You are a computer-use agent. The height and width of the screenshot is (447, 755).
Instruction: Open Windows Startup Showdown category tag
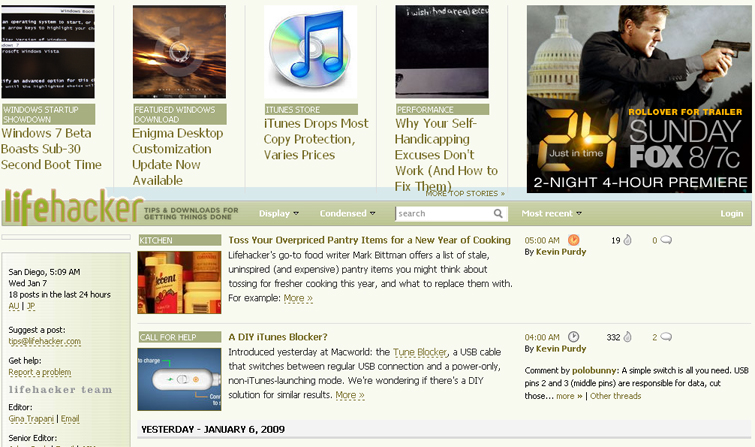[x=48, y=114]
